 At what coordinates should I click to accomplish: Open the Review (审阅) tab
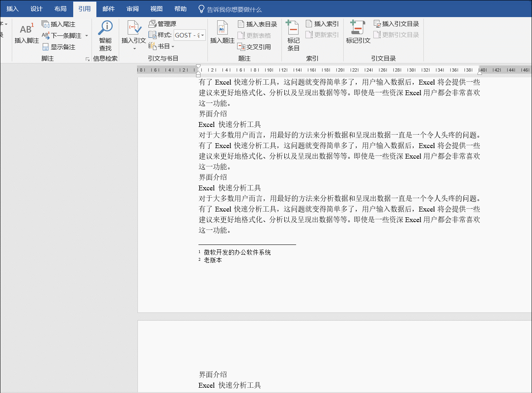pyautogui.click(x=133, y=9)
